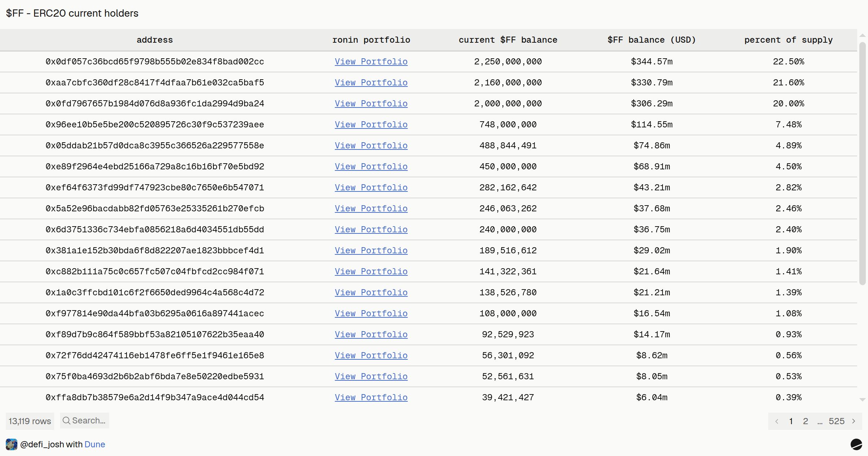Sort by percent of supply header

tap(788, 40)
